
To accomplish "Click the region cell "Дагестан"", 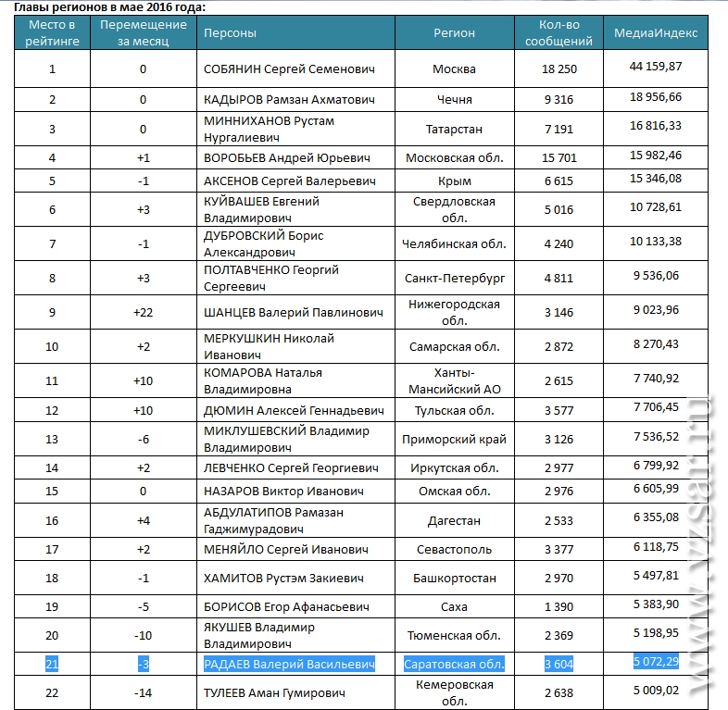I will point(454,520).
